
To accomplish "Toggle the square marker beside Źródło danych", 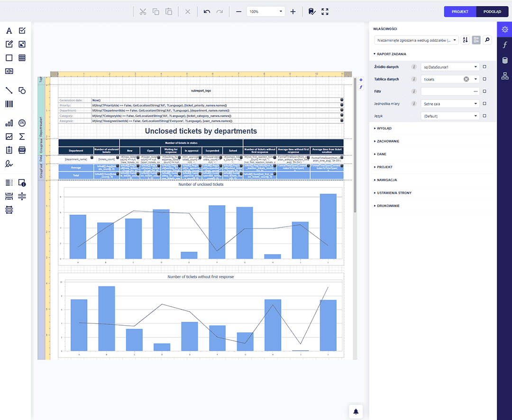I will 485,67.
